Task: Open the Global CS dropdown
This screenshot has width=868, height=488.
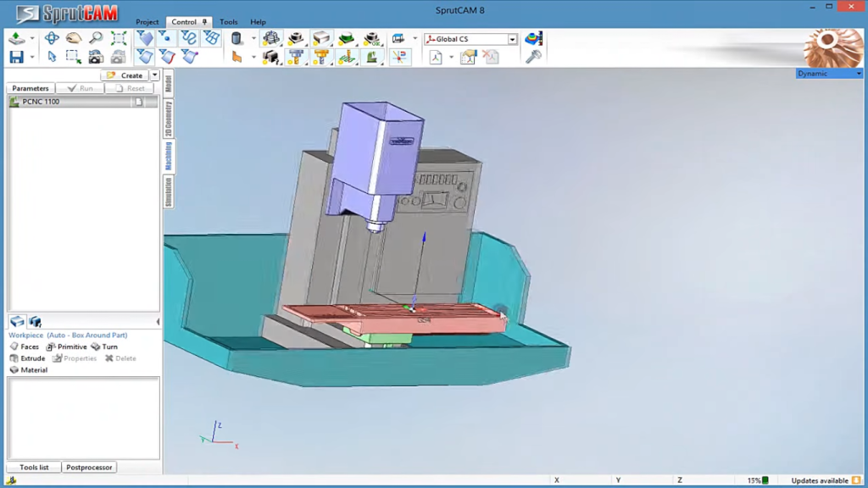Action: [x=512, y=39]
